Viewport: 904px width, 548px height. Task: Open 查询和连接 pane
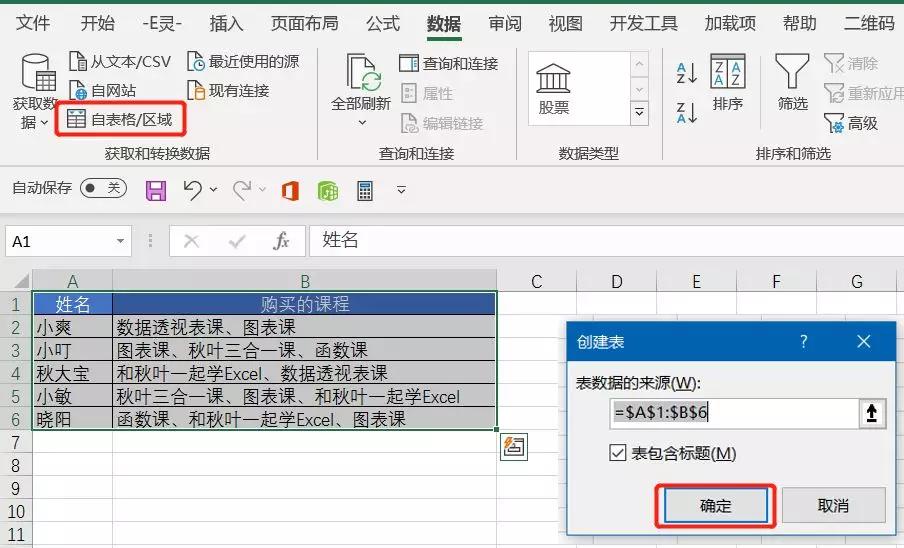(x=449, y=63)
